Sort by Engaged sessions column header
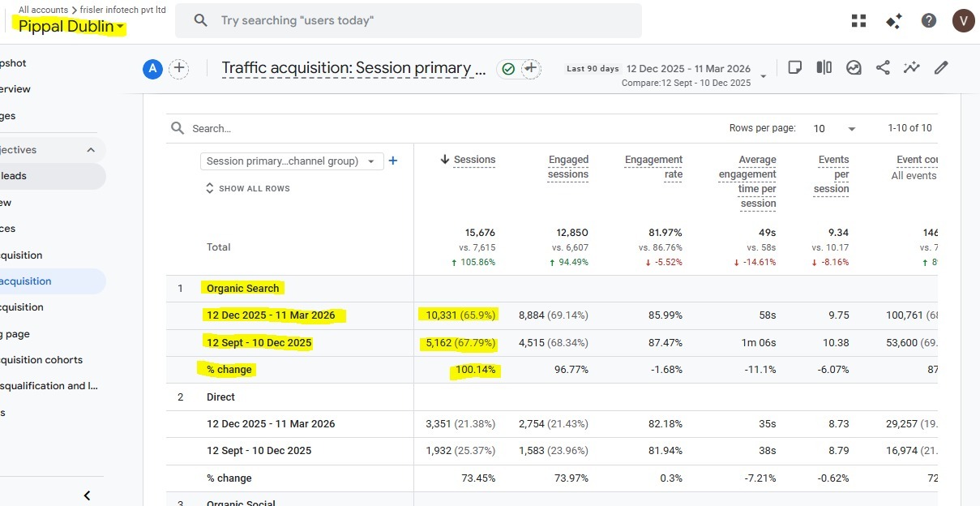The image size is (980, 506). point(567,167)
